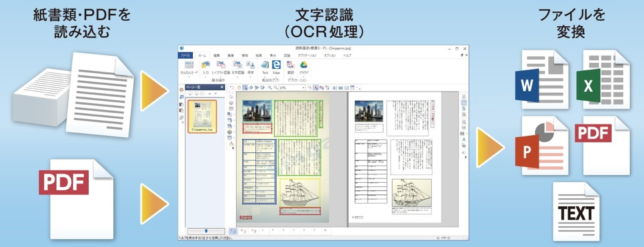
Task: Select area tab 3 below image
Action: [x=254, y=231]
